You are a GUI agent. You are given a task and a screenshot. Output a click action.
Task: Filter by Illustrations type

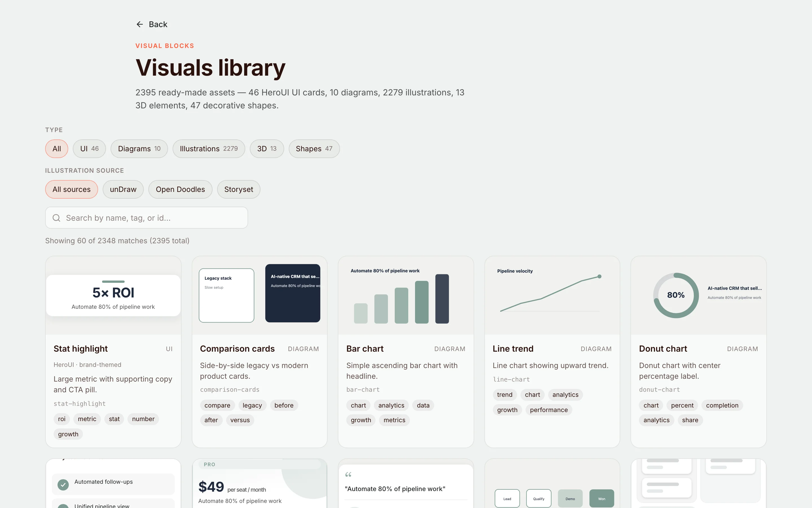coord(209,148)
